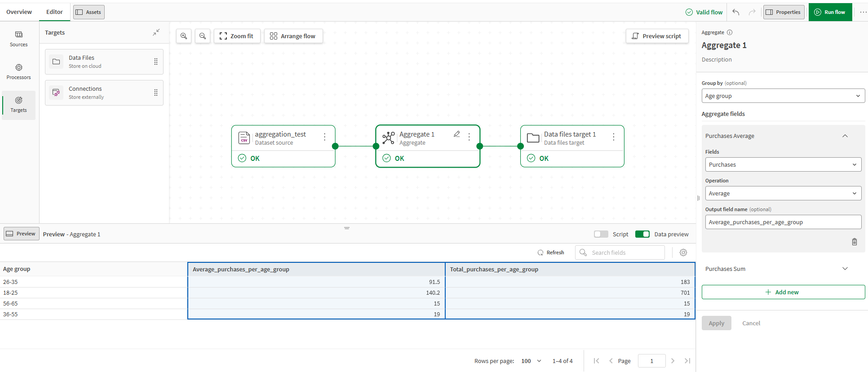Open Connections card drag handle menu
This screenshot has width=868, height=372.
point(156,93)
